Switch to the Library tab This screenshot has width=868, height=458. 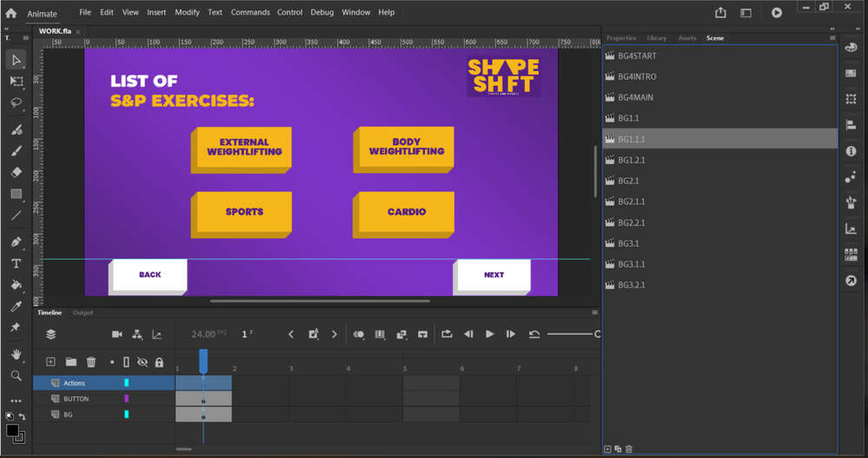(657, 38)
